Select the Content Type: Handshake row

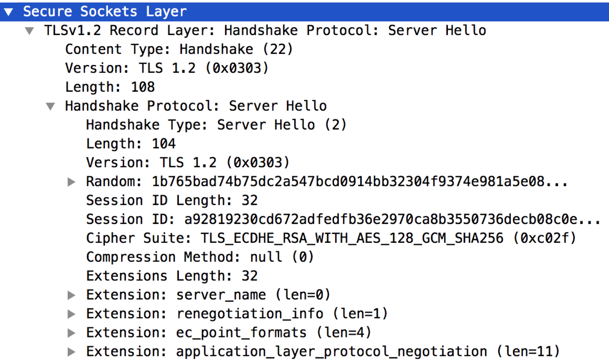point(179,49)
